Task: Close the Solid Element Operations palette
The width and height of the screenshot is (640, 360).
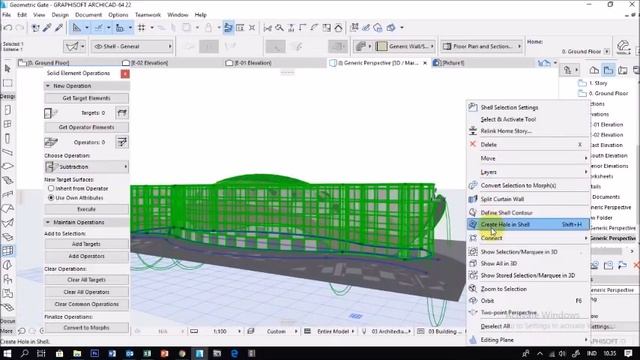Action: [x=125, y=74]
